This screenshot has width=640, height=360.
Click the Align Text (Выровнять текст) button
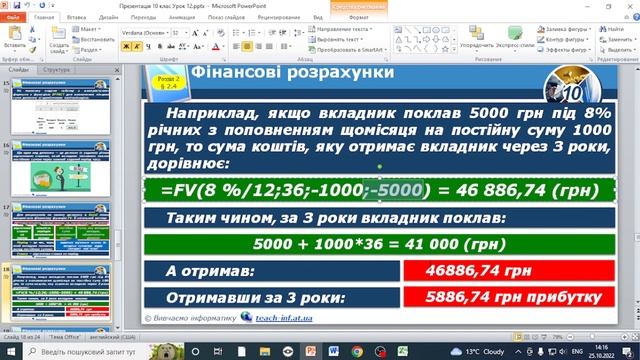tap(335, 39)
